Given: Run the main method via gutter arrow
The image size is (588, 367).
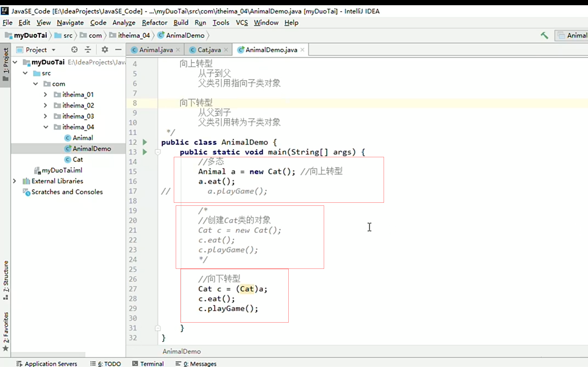Looking at the screenshot, I should click(145, 152).
